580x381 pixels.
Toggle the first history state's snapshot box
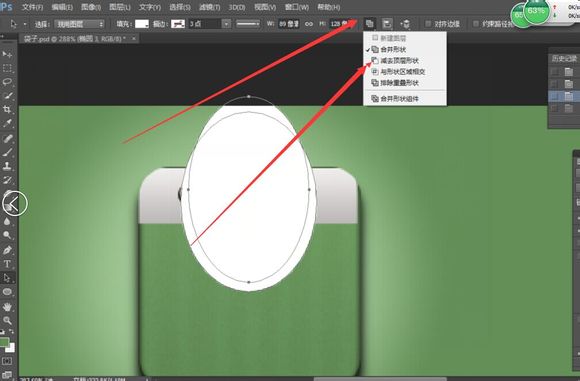(554, 72)
